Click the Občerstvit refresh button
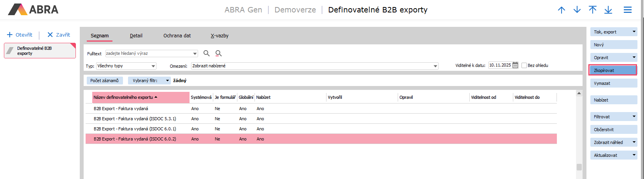 (x=614, y=130)
